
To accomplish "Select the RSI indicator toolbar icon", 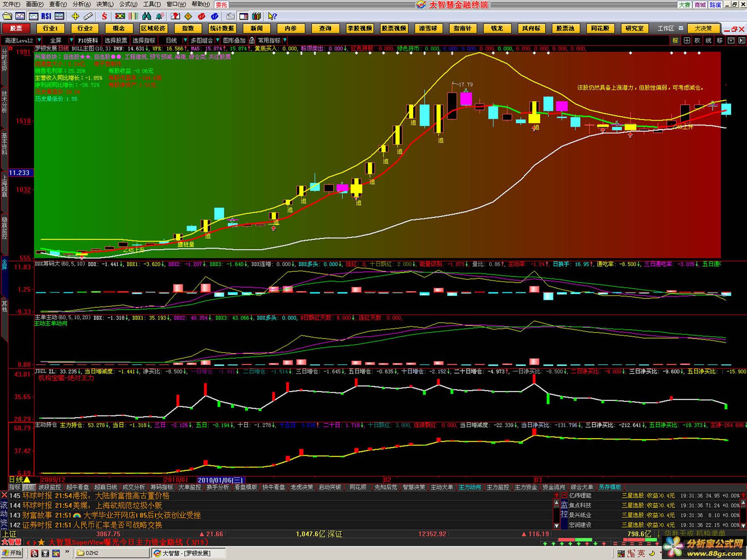I will 46,16.
